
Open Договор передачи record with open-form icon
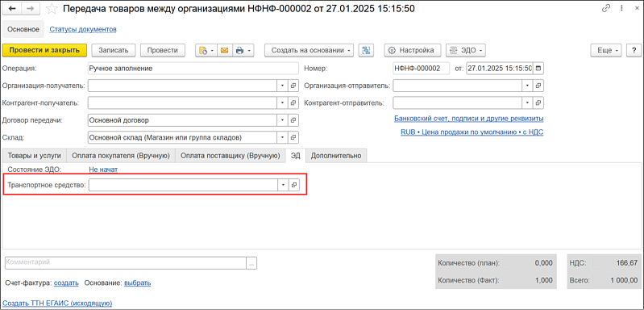tap(293, 120)
